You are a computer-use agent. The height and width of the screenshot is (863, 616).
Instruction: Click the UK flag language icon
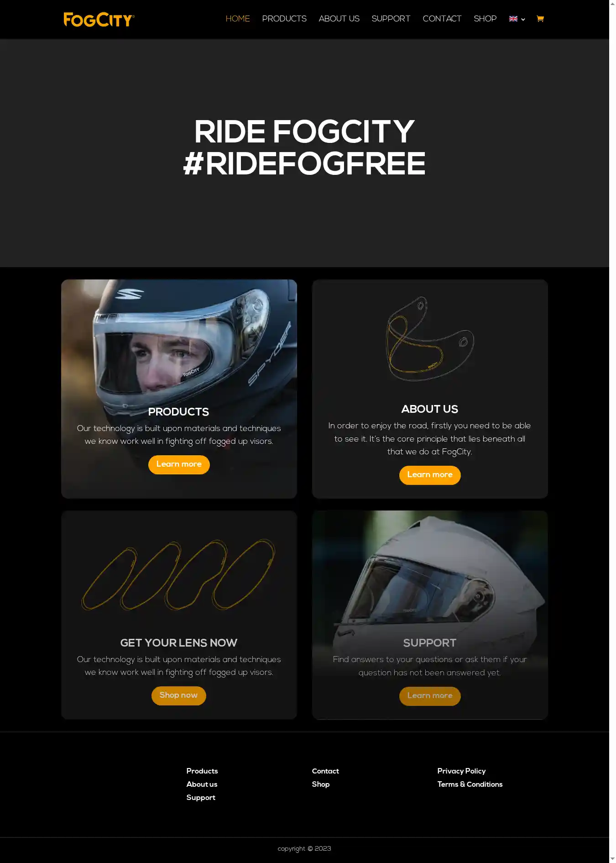point(513,19)
